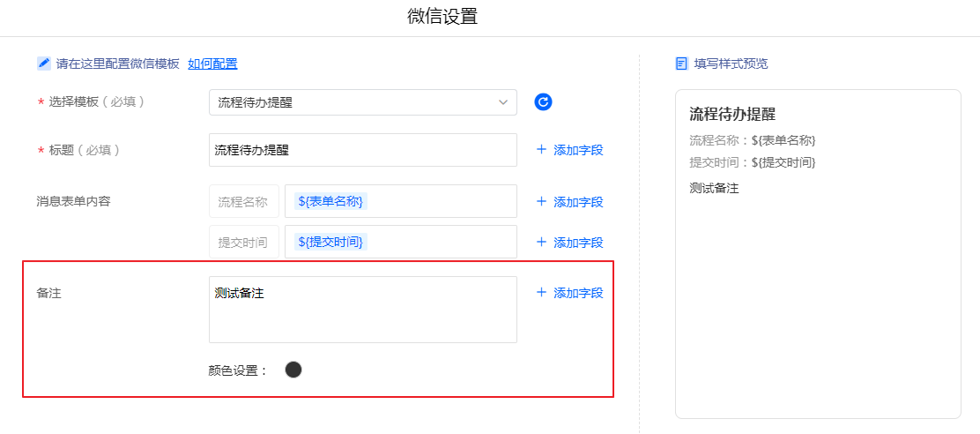
Task: Click 添加字段 text beside 流程名称 row
Action: point(578,202)
